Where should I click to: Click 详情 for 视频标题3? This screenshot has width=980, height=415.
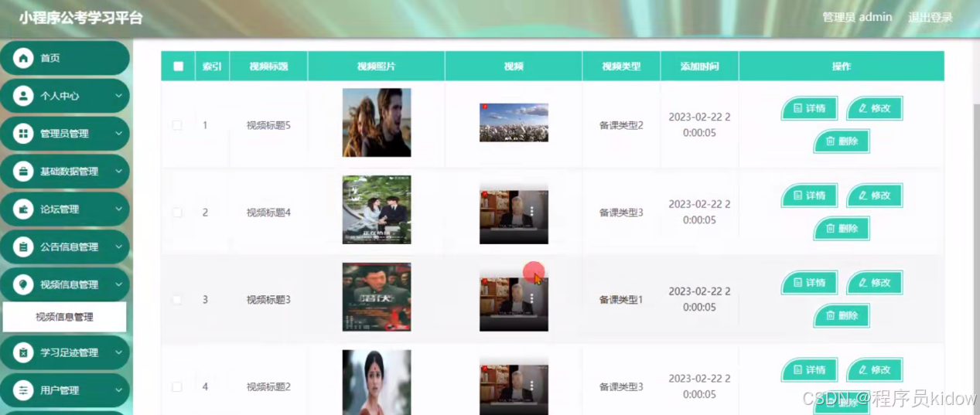(x=809, y=283)
